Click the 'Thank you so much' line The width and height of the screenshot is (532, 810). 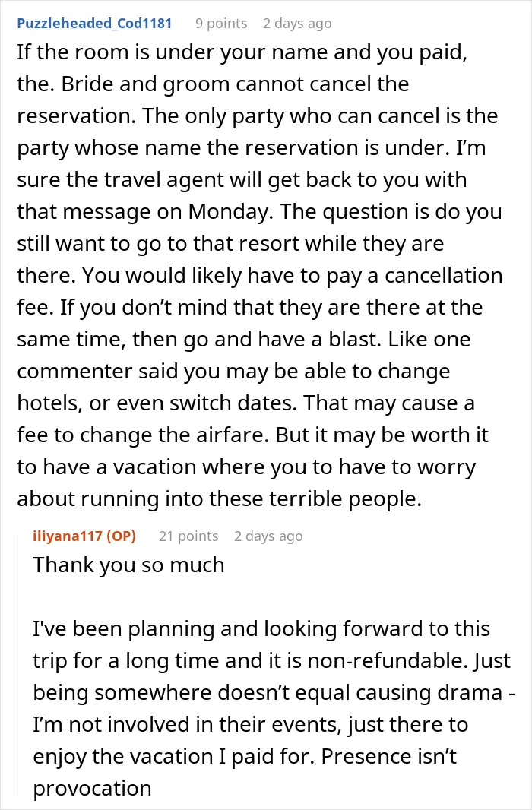128,565
